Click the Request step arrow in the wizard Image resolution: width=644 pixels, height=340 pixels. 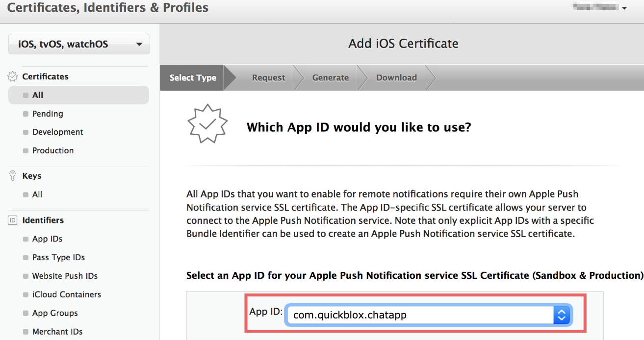[x=268, y=77]
